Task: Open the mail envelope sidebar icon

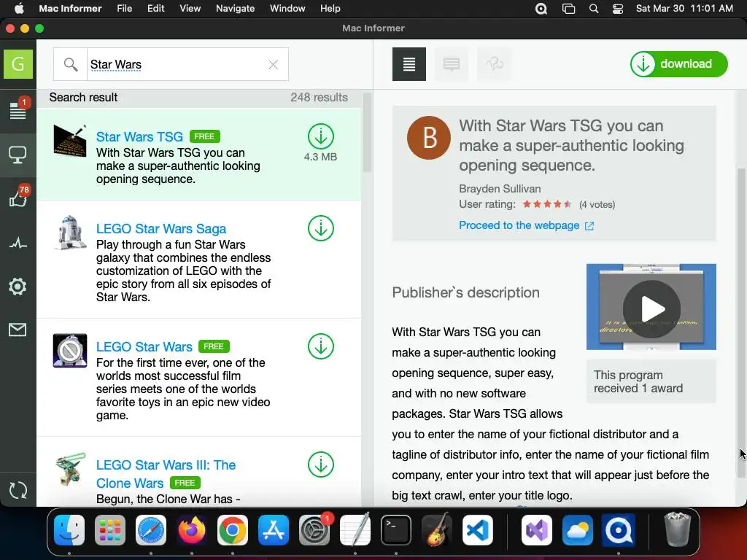Action: pyautogui.click(x=18, y=330)
